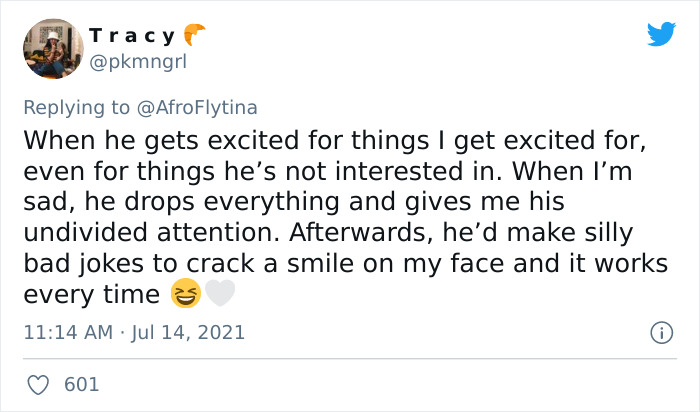Click the words "every time" in the tweet
The image size is (700, 412).
pos(91,295)
